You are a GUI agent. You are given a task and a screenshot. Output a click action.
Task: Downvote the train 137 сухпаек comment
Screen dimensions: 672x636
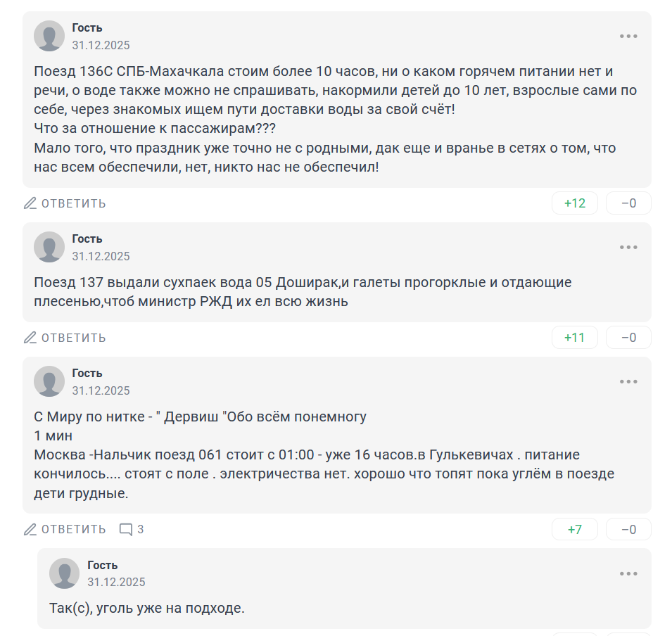pos(628,338)
